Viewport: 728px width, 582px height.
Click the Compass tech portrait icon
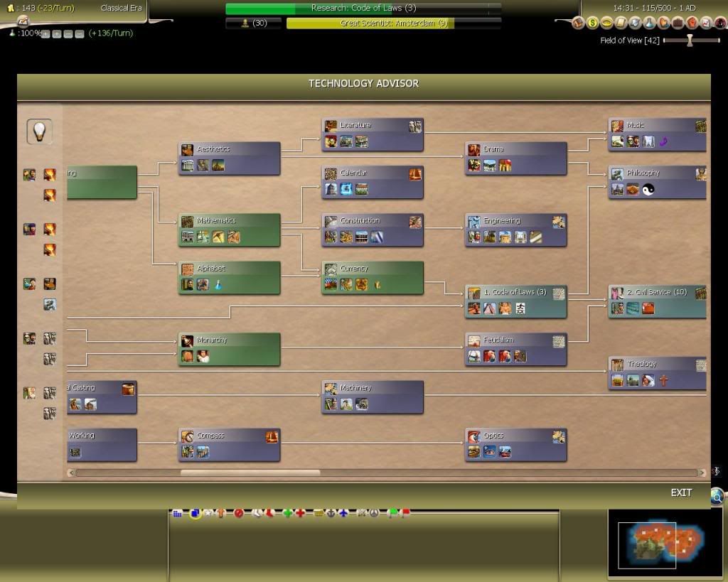(187, 436)
